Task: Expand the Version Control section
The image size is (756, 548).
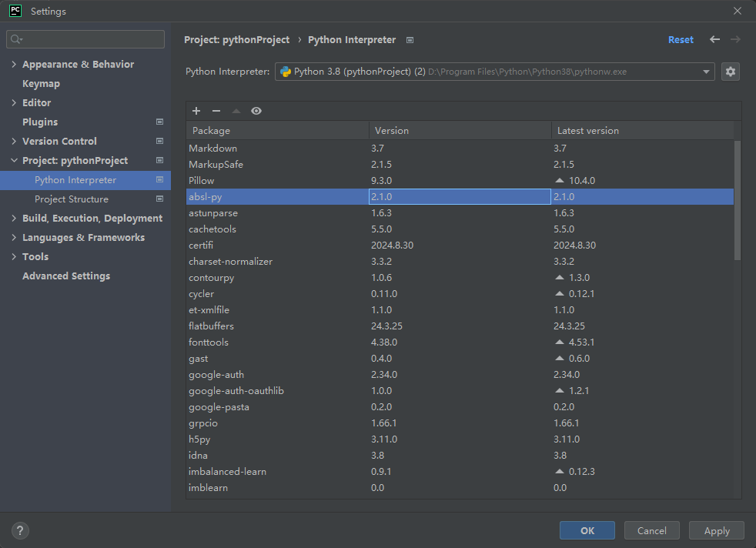Action: pos(14,141)
